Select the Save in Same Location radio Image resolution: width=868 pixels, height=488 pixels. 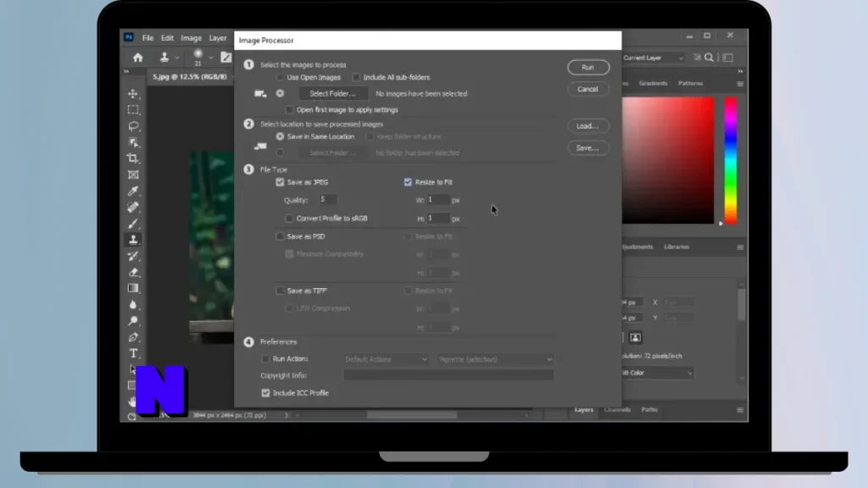[x=280, y=136]
